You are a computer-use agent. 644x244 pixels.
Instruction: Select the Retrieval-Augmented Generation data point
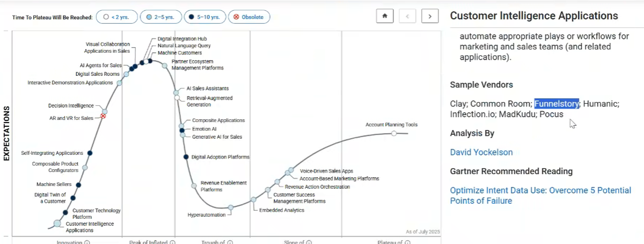[x=177, y=98]
